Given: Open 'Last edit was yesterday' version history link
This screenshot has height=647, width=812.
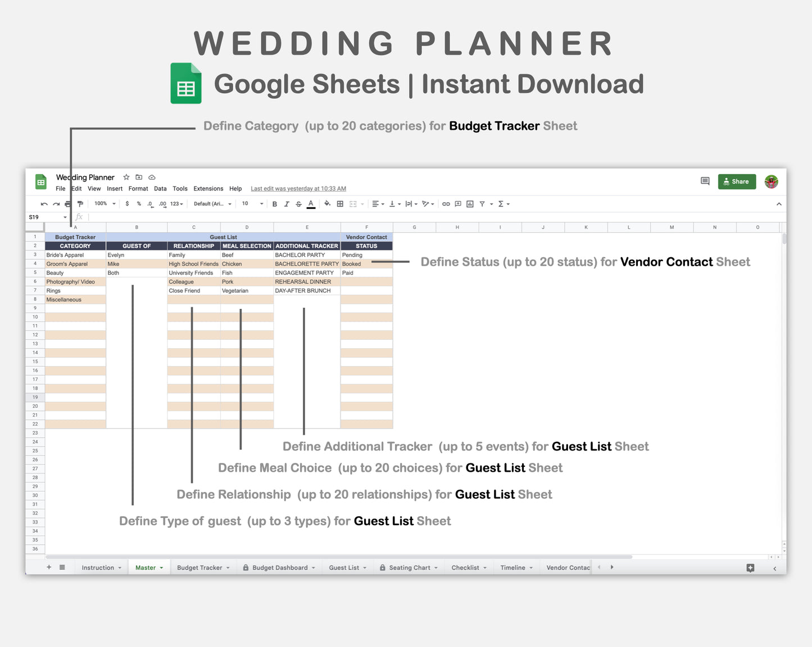Looking at the screenshot, I should tap(298, 188).
